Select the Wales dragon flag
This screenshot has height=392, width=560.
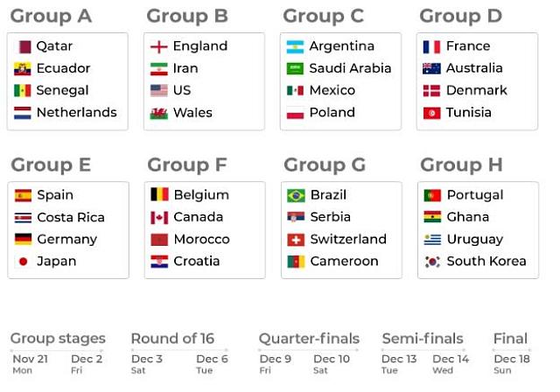[x=158, y=113]
